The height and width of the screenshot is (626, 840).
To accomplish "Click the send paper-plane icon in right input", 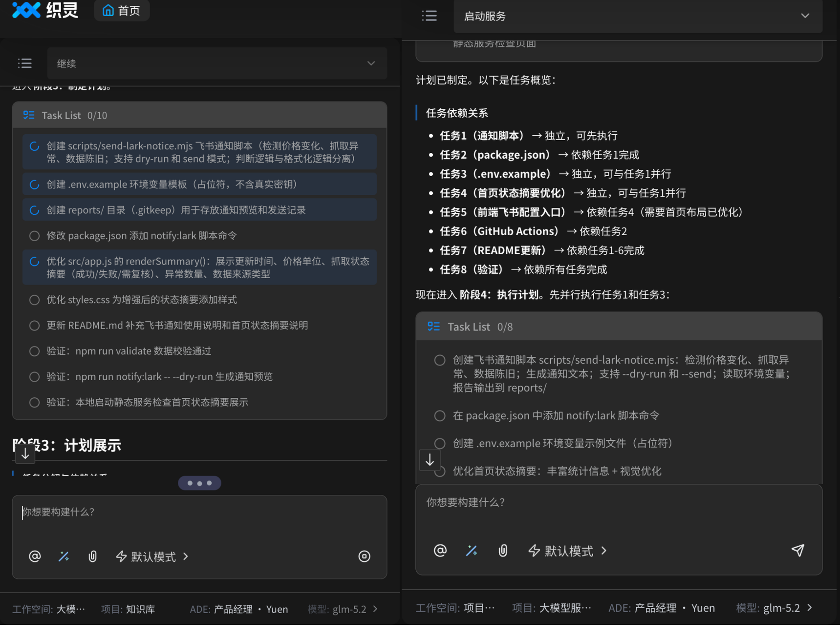I will pos(798,550).
